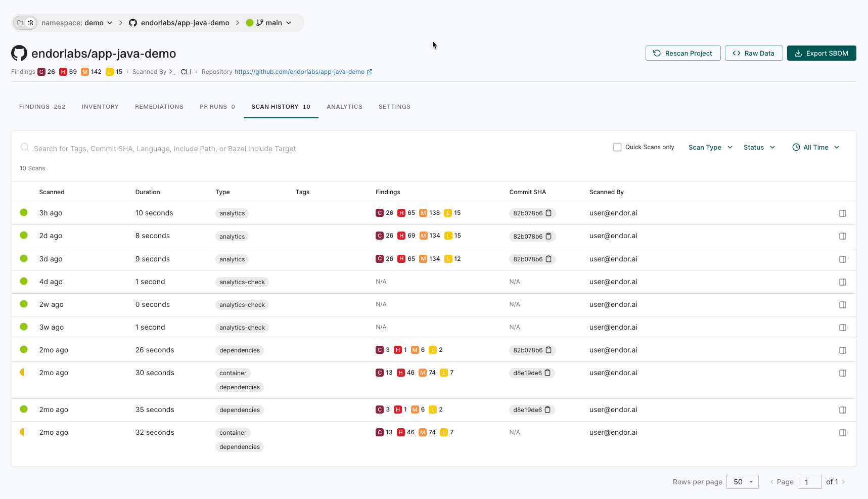The image size is (868, 499).
Task: Open the Status filter dropdown
Action: [x=759, y=147]
